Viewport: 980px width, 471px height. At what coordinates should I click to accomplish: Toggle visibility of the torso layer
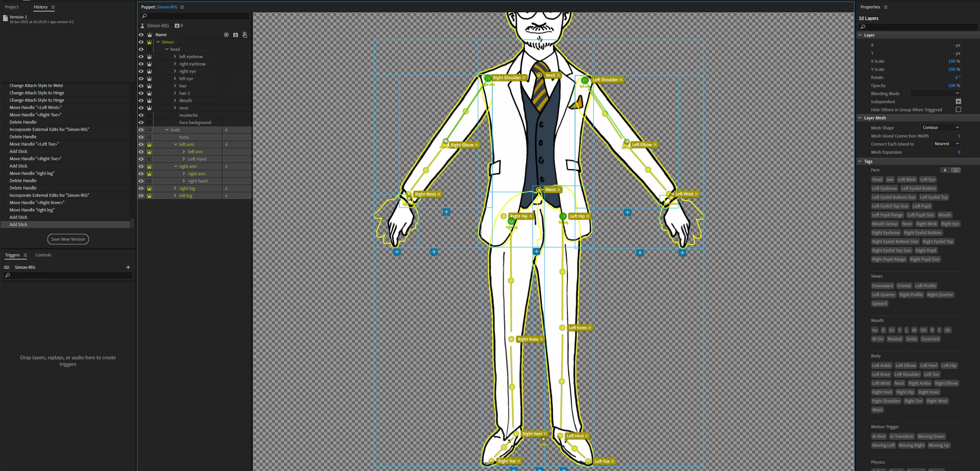click(x=141, y=137)
